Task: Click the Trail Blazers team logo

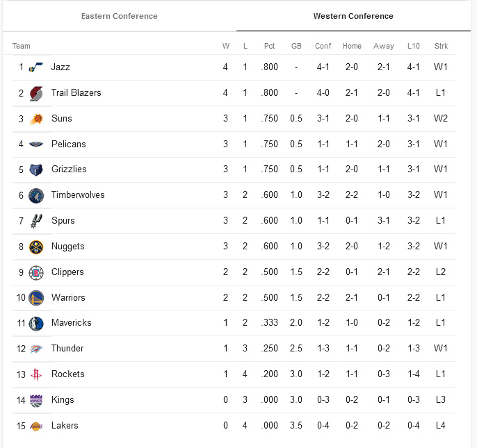Action: pos(36,93)
